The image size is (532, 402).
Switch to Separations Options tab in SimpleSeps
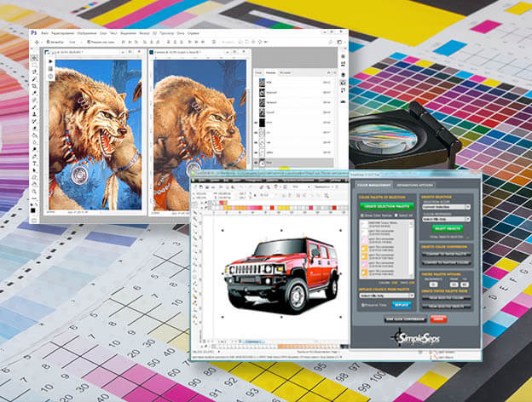(x=414, y=185)
